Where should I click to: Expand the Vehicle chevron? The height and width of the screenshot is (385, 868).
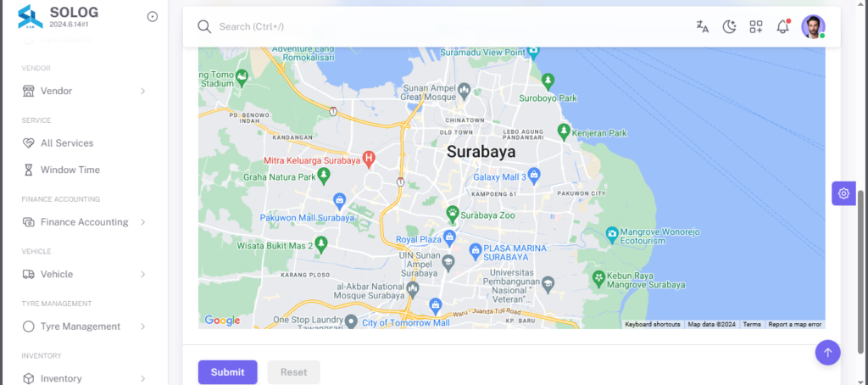point(142,274)
